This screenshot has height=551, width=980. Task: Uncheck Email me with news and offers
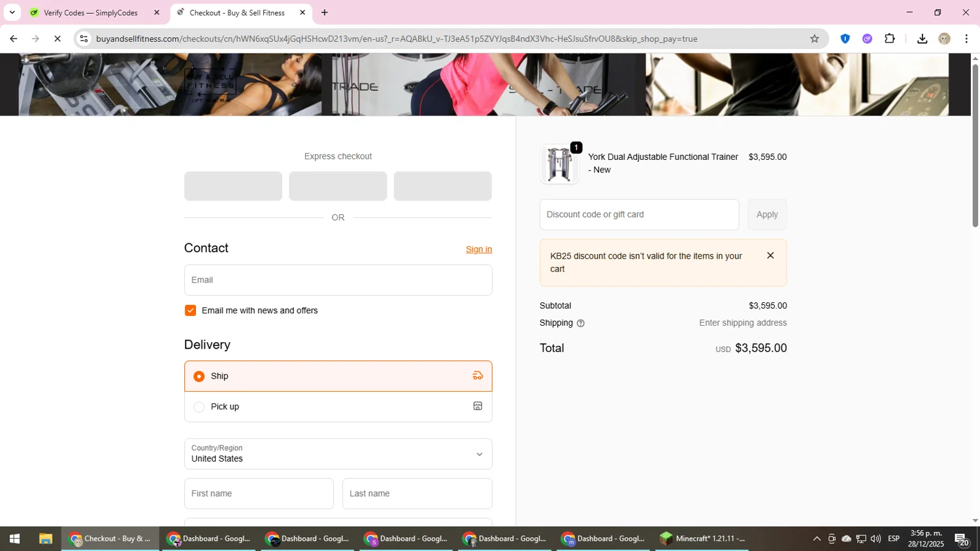click(190, 310)
